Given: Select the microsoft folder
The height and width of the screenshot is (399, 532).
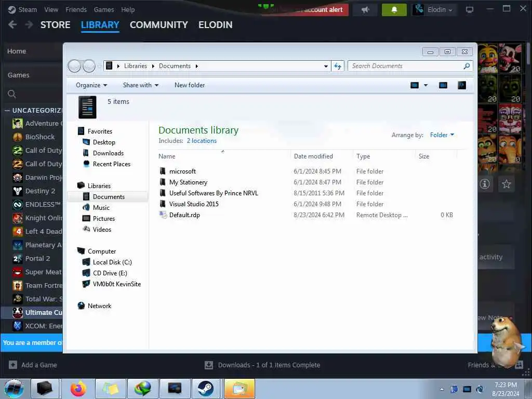Looking at the screenshot, I should (x=182, y=171).
